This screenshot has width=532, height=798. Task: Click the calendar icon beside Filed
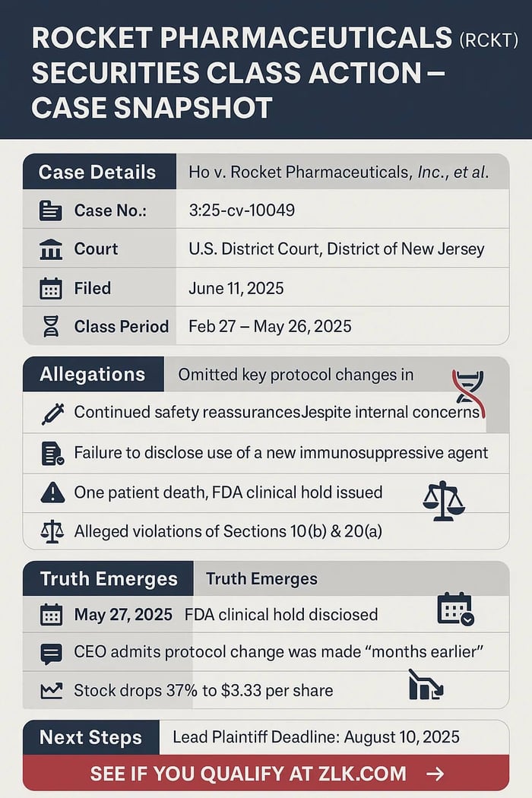[51, 289]
